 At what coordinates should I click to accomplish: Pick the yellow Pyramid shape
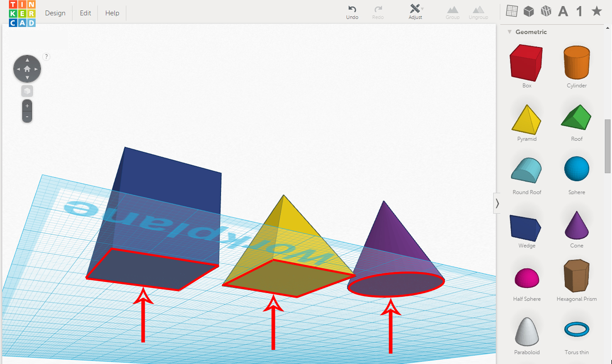point(526,119)
